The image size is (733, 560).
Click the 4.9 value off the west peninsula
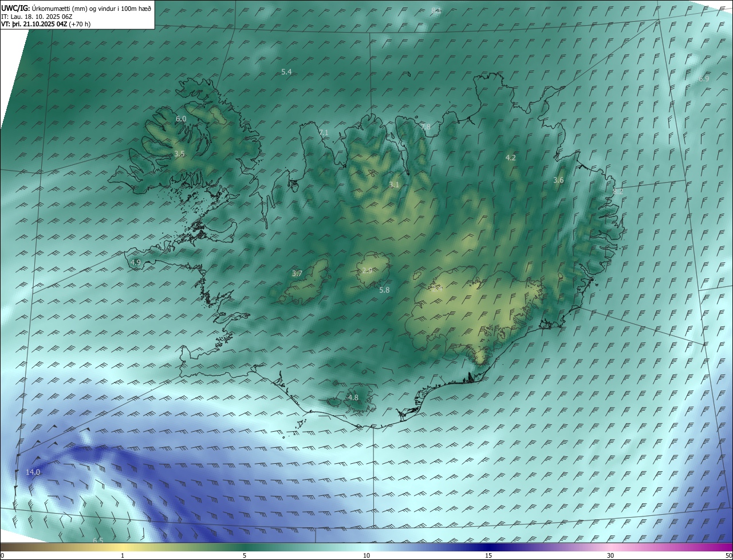coord(136,262)
